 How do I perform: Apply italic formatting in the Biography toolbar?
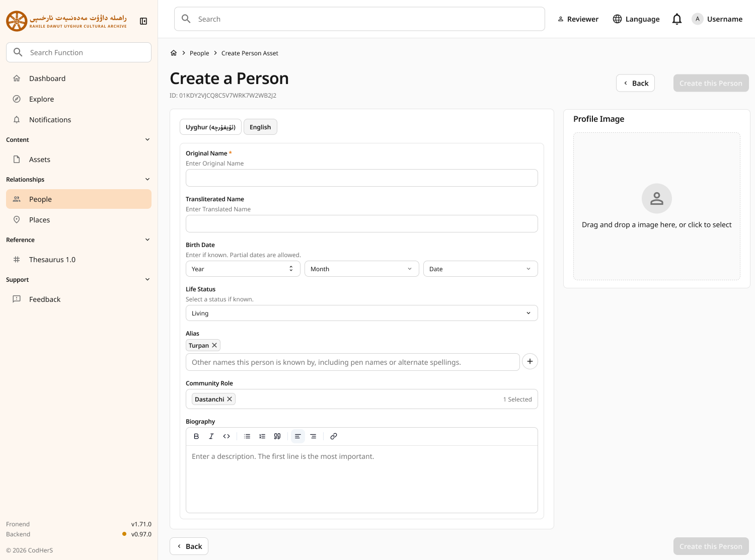click(x=211, y=436)
